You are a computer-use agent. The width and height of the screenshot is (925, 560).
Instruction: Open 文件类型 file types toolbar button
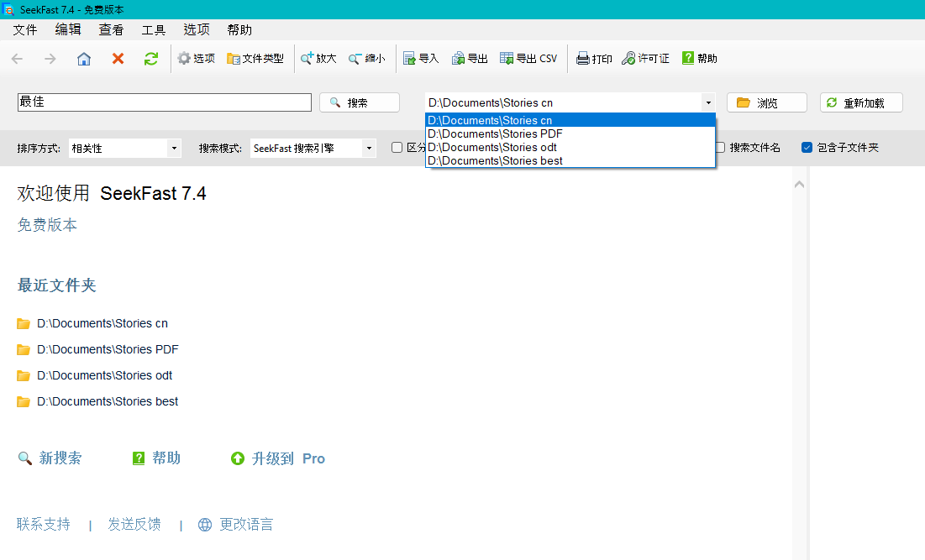tap(255, 59)
